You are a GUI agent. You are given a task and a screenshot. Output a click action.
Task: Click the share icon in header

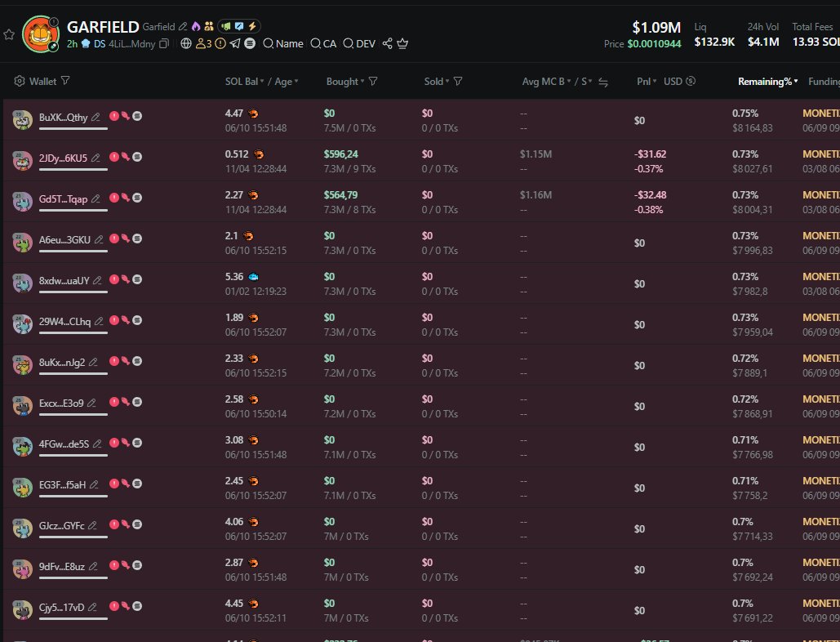tap(387, 43)
